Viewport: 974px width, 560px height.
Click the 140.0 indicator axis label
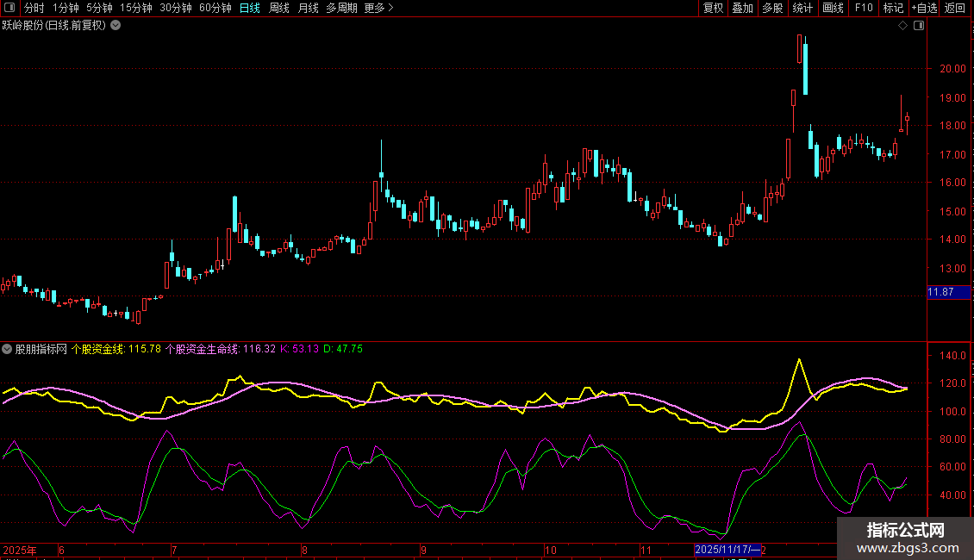tap(952, 356)
